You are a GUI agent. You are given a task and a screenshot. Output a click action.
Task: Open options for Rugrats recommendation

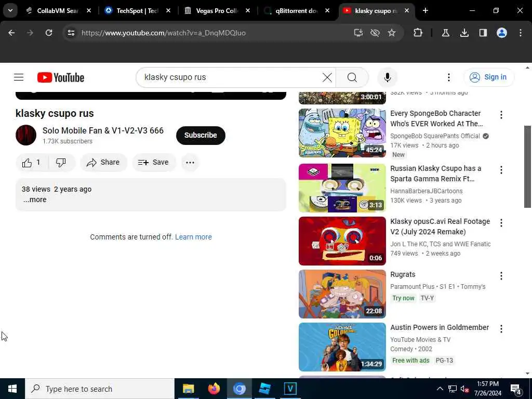pyautogui.click(x=501, y=276)
